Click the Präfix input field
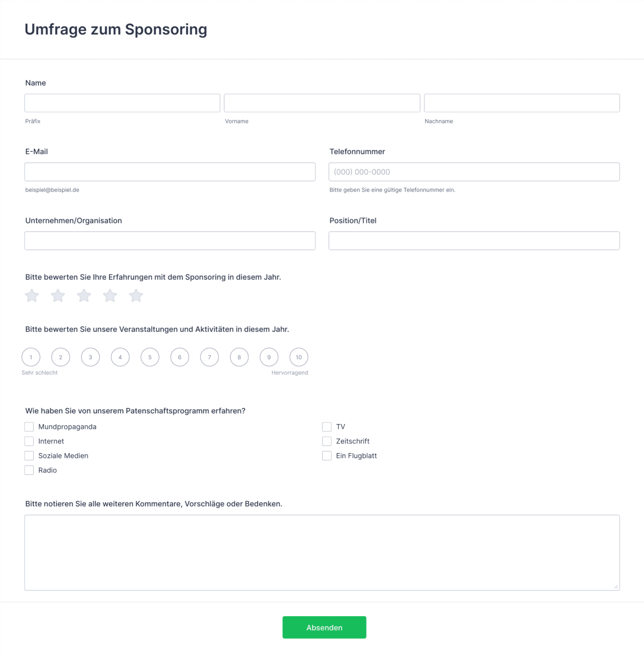The width and height of the screenshot is (644, 657). tap(122, 103)
